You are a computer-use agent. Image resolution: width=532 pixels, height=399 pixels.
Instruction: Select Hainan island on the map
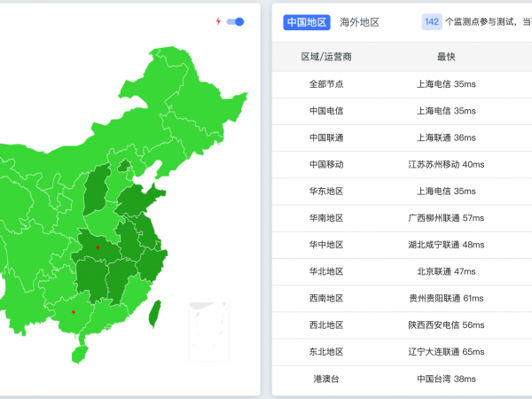pos(79,353)
